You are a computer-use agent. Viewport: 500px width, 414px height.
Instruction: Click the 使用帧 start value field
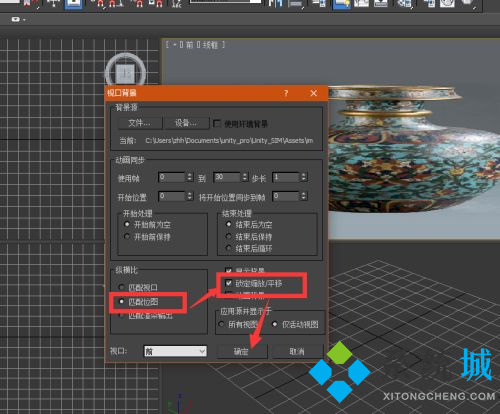pos(172,177)
